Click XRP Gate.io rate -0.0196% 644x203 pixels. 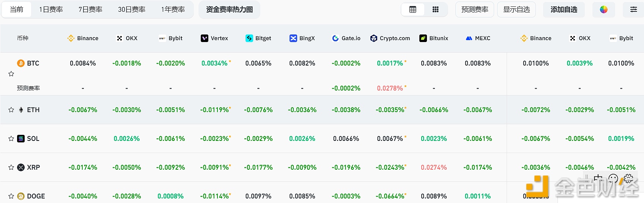tap(346, 167)
